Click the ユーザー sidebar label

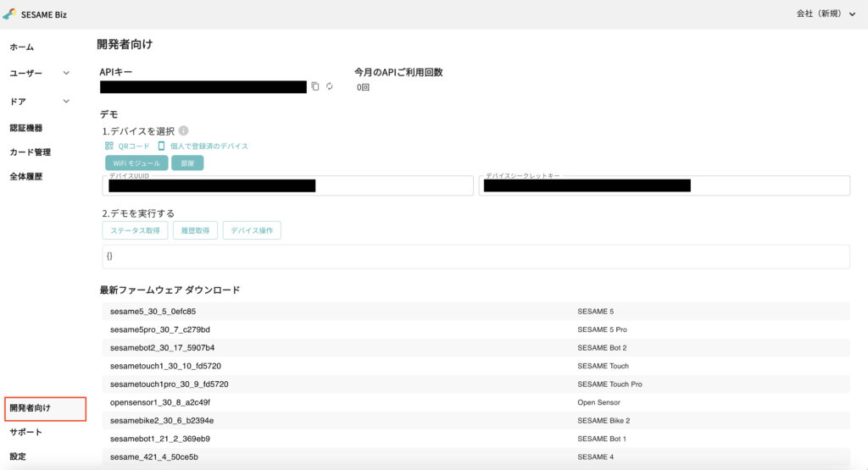[x=25, y=73]
